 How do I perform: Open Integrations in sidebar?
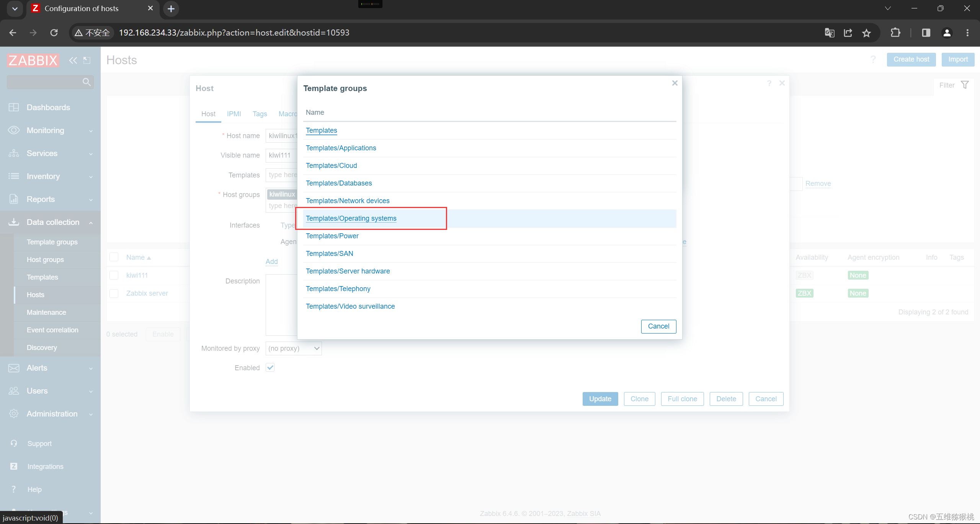click(x=45, y=467)
